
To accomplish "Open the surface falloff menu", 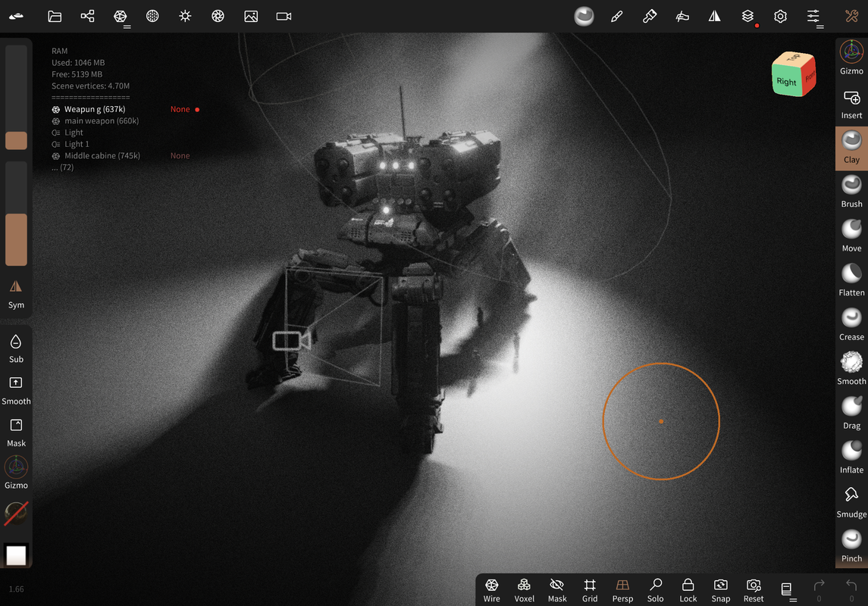I will tap(682, 16).
